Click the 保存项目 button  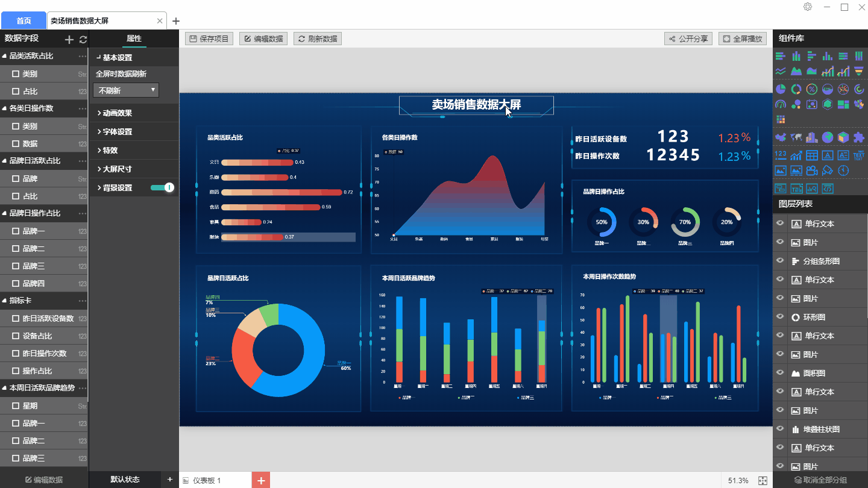point(209,39)
